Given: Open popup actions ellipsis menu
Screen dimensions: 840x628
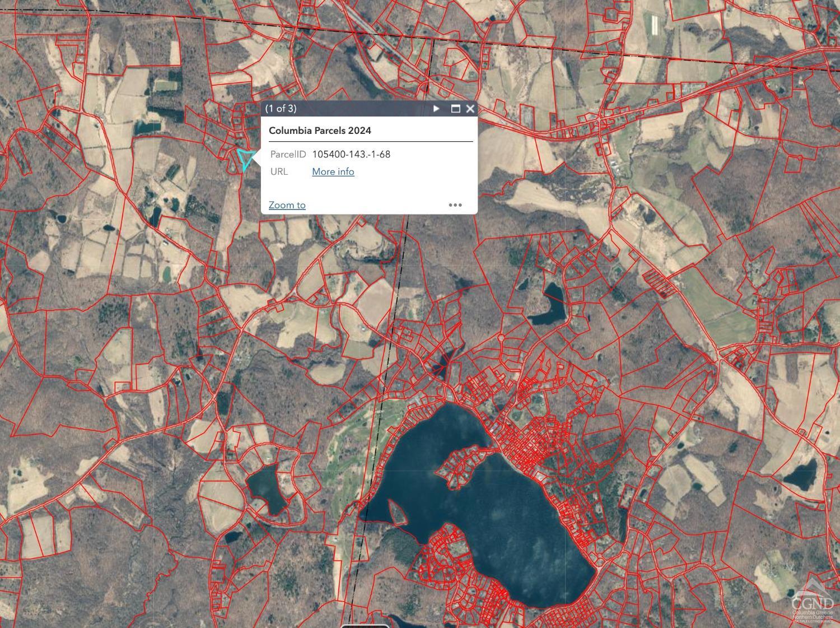Looking at the screenshot, I should point(455,205).
